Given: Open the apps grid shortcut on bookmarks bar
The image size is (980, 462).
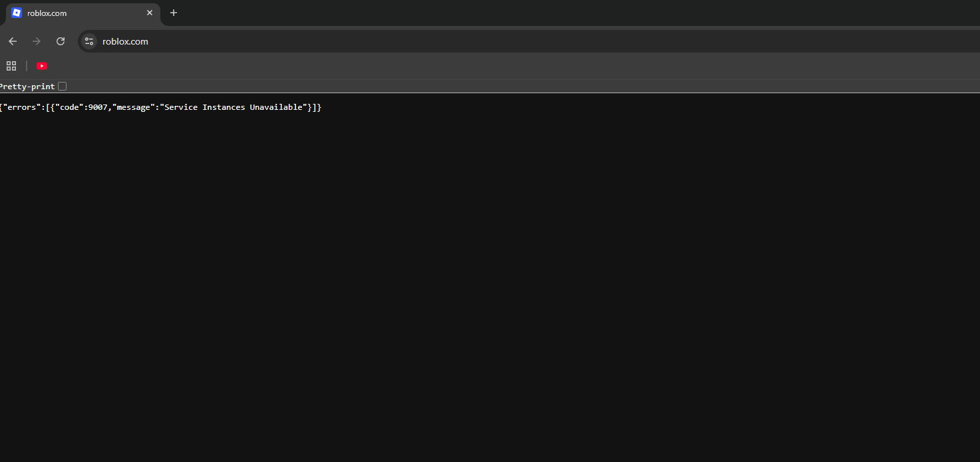Looking at the screenshot, I should pyautogui.click(x=11, y=65).
